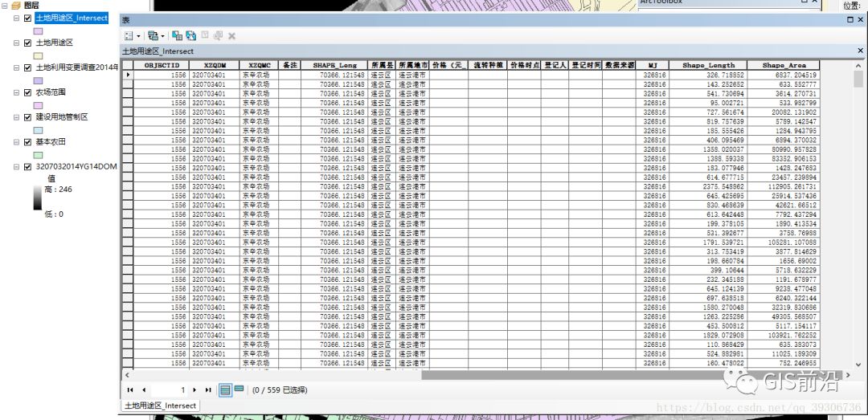Click the vertical scrollbar down arrow
The image size is (868, 420).
pyautogui.click(x=858, y=365)
